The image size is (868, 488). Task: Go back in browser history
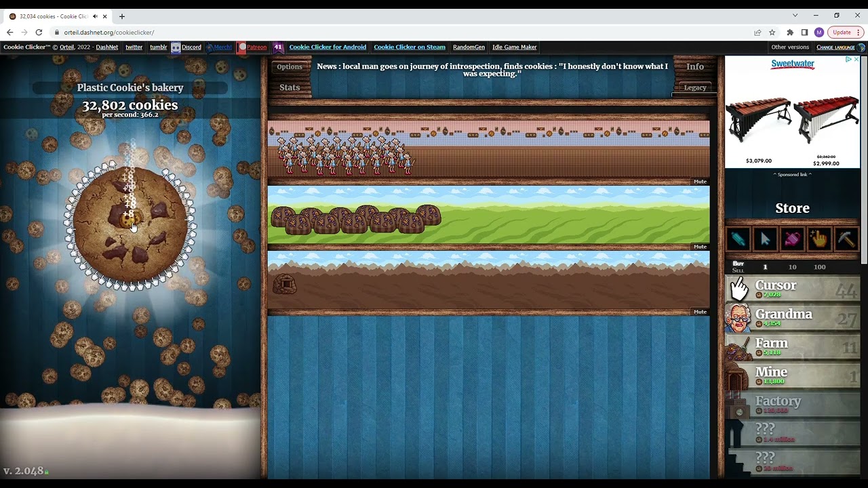coord(9,32)
